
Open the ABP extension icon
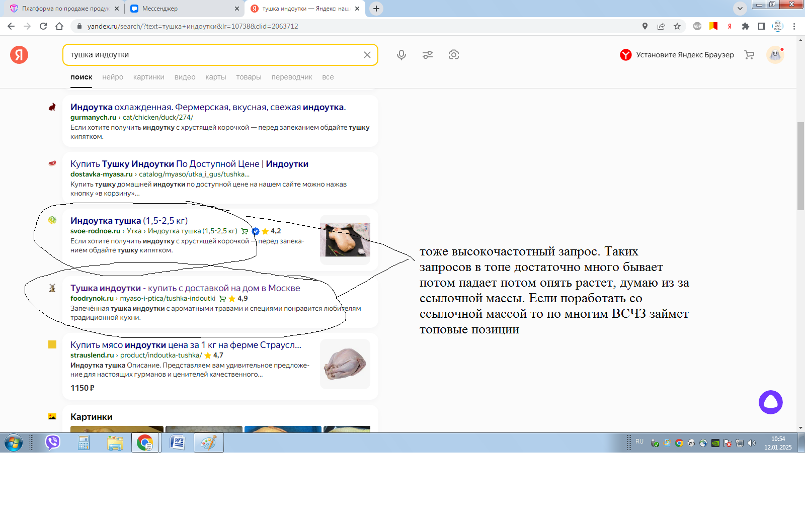pos(697,26)
